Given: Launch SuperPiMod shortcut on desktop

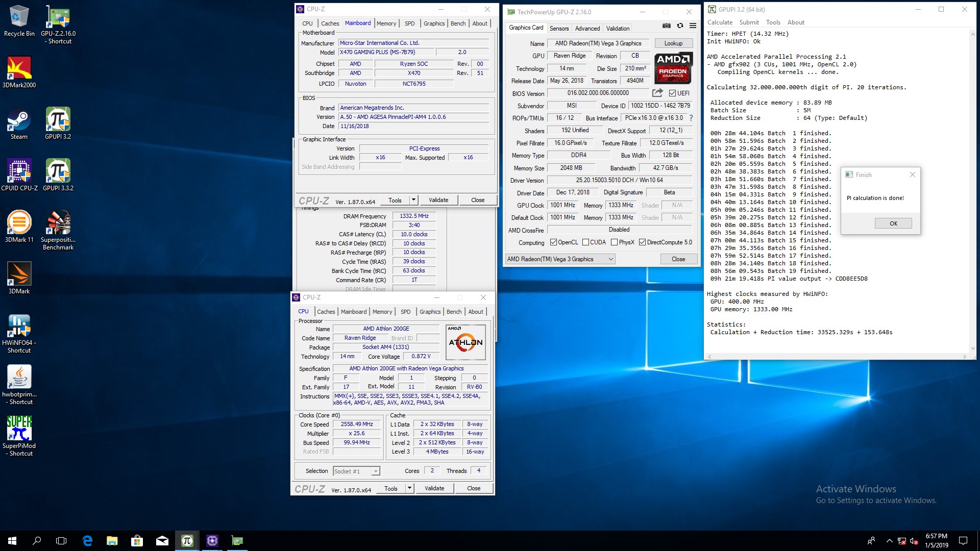Looking at the screenshot, I should click(19, 437).
